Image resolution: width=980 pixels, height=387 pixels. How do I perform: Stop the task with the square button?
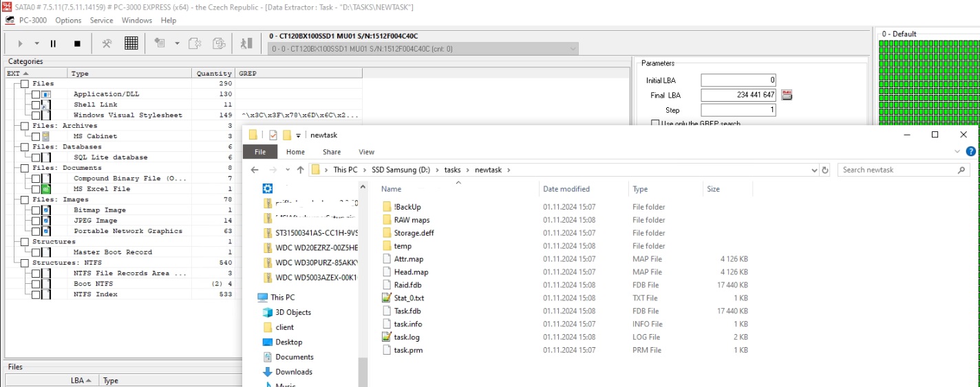(77, 43)
